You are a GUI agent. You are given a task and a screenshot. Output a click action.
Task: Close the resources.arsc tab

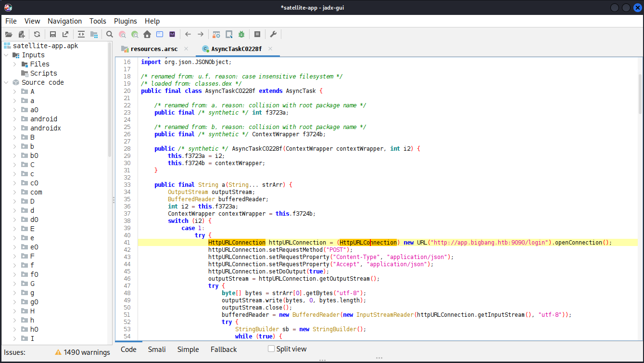186,49
